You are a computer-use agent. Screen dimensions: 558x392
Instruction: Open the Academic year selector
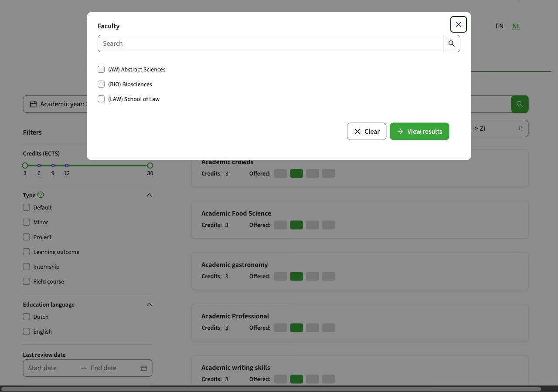click(55, 104)
